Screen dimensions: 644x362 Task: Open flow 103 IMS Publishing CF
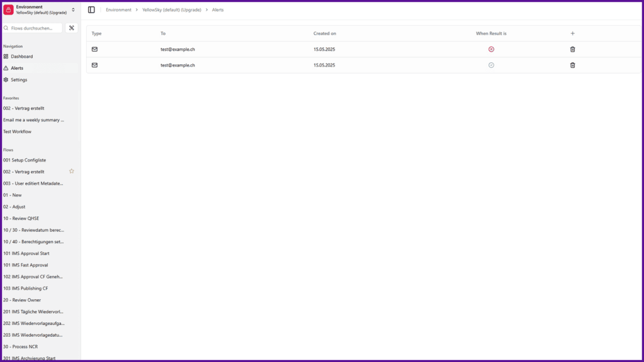tap(25, 288)
